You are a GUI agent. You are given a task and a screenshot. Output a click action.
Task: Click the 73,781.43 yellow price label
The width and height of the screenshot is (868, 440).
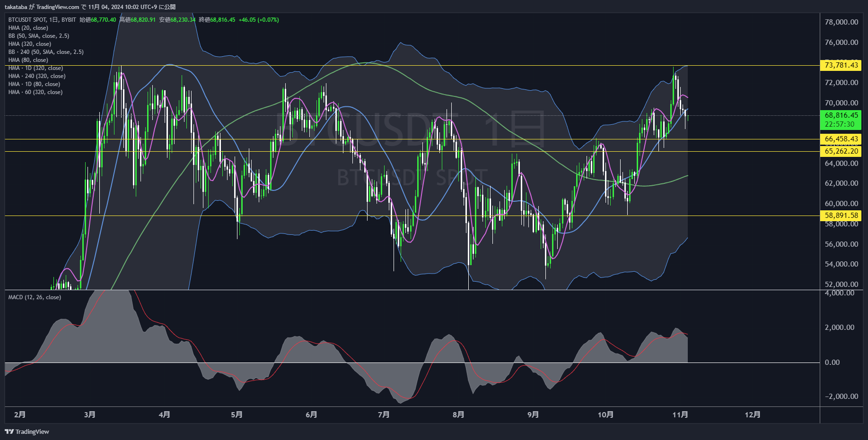[841, 65]
